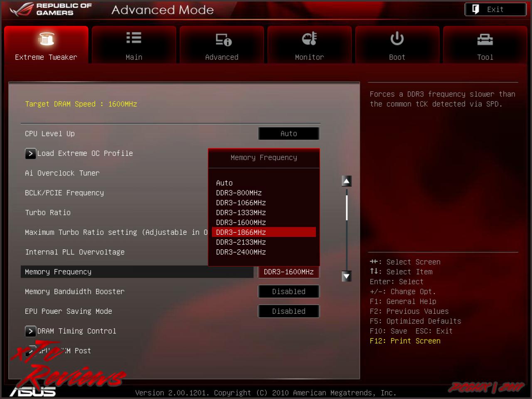This screenshot has width=532, height=399.
Task: Click Load Extreme OC Profile text
Action: click(85, 153)
